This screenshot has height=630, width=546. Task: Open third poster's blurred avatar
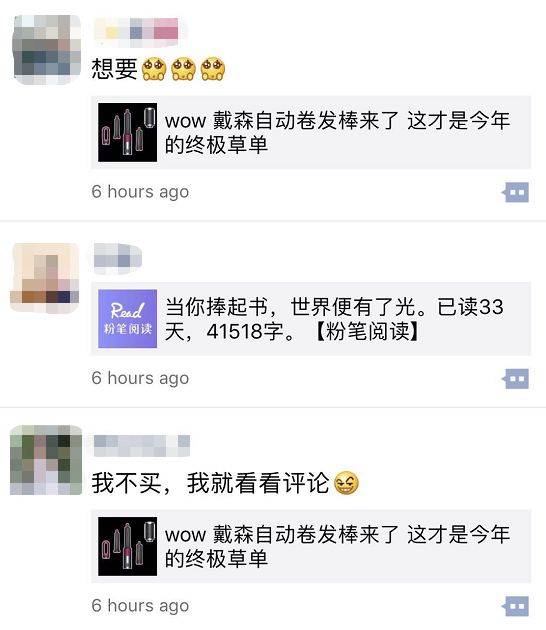coord(46,460)
